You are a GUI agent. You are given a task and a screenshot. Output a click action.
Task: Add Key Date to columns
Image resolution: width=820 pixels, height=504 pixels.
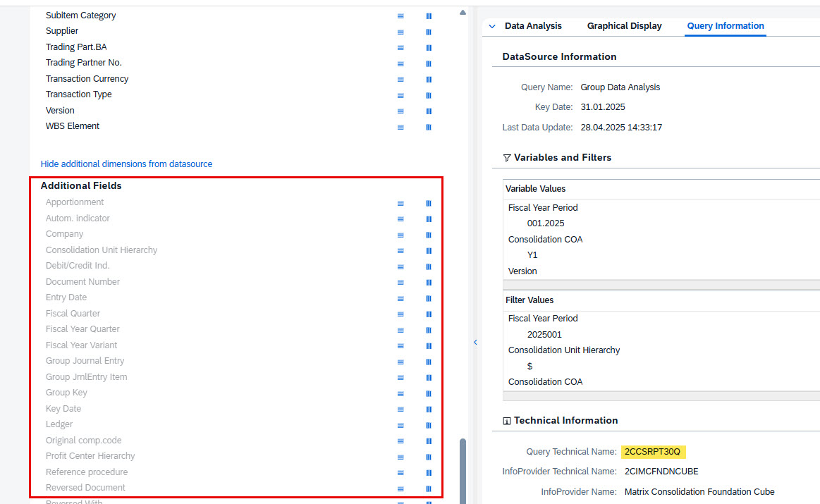pos(429,410)
